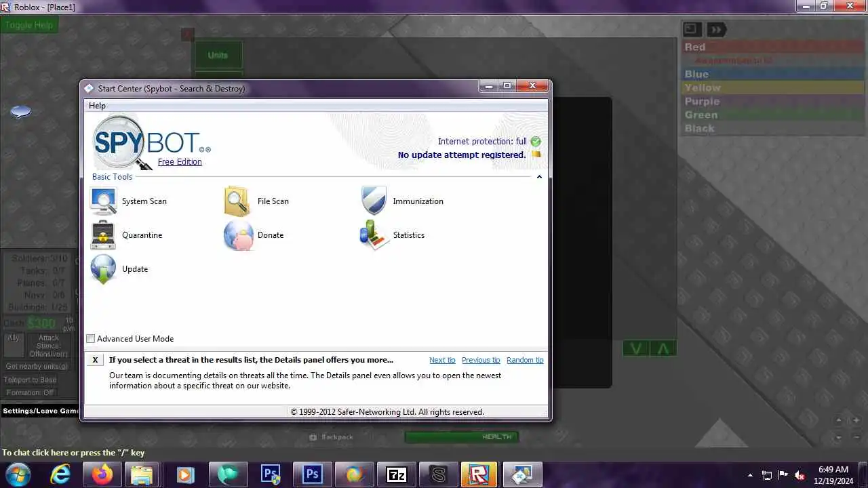The width and height of the screenshot is (868, 488).
Task: Click the Roblox leaderboard double-arrow icon
Action: click(x=716, y=29)
